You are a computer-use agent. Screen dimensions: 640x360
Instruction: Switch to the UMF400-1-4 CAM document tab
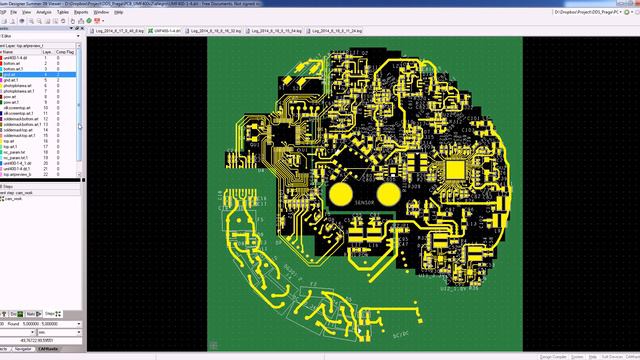pos(164,31)
